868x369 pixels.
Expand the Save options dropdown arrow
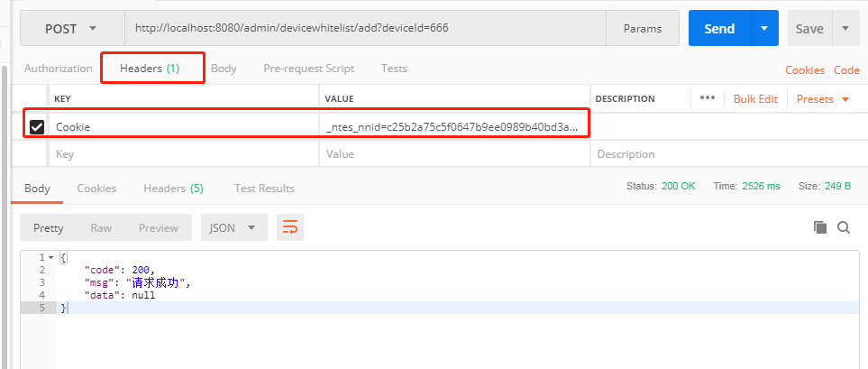tap(845, 29)
